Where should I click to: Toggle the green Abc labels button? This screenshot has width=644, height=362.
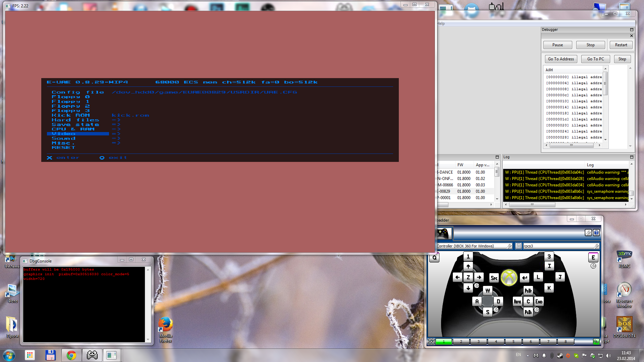(x=596, y=342)
